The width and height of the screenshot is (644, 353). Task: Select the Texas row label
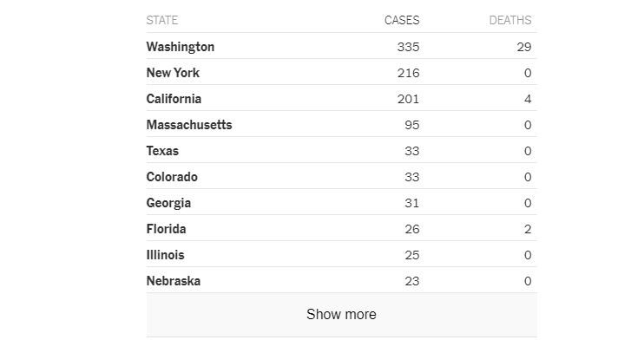(x=162, y=151)
